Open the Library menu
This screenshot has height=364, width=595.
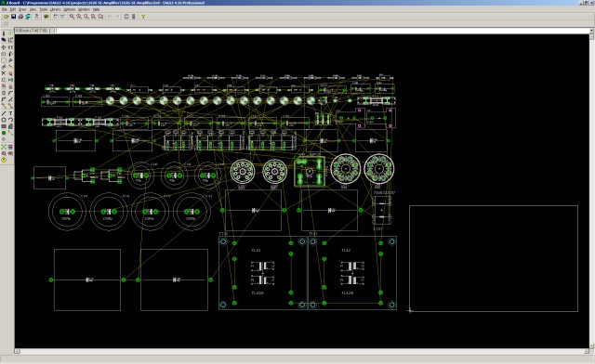[x=55, y=9]
